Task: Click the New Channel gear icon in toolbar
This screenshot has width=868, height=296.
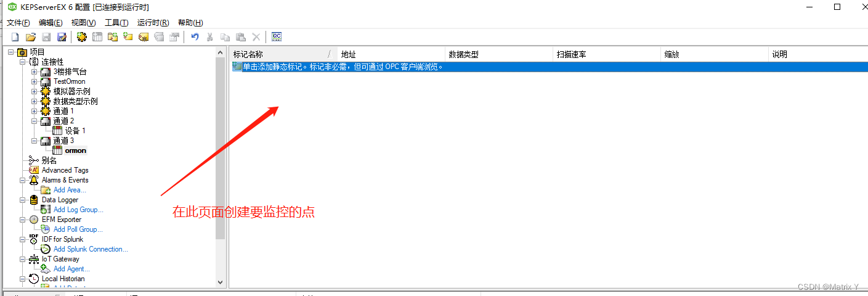Action: pyautogui.click(x=81, y=37)
